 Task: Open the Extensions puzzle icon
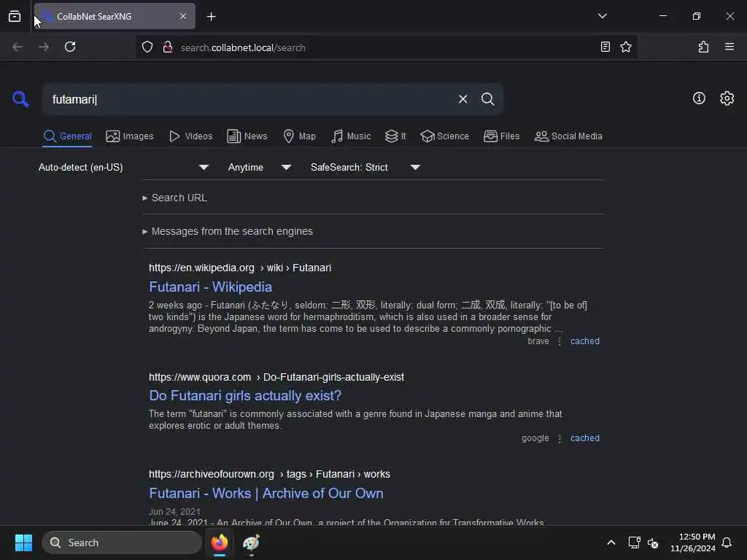[x=703, y=47]
